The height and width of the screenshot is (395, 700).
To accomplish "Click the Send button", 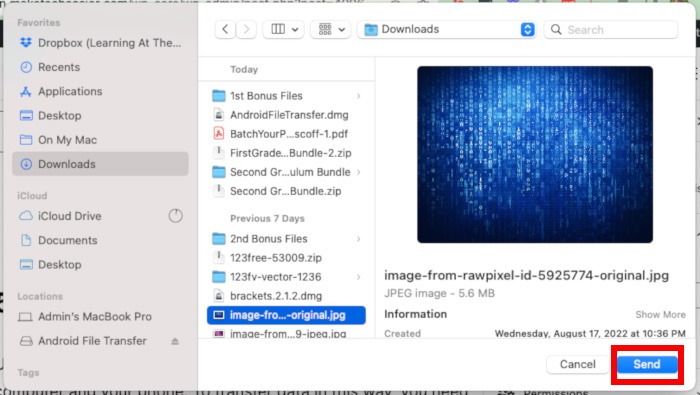I will 647,364.
